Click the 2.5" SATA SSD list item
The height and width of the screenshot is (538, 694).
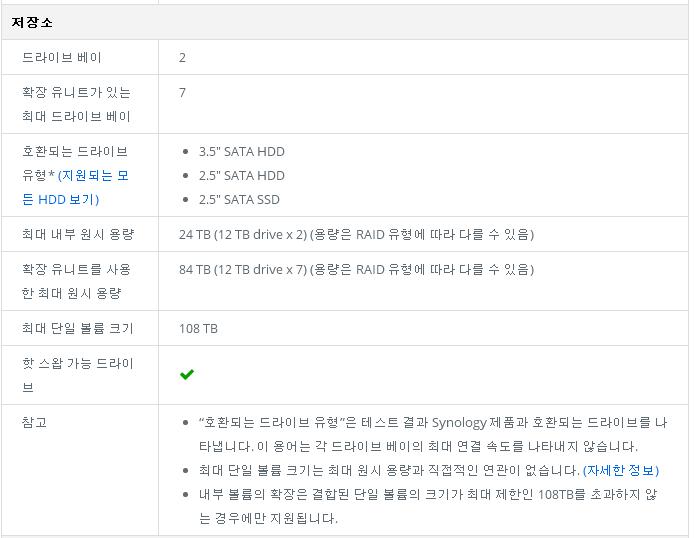click(239, 200)
